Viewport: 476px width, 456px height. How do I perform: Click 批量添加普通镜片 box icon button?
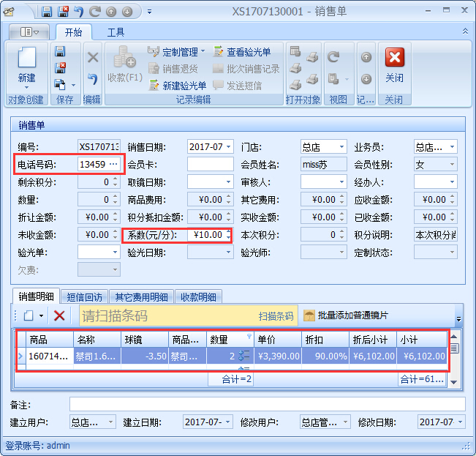click(309, 315)
